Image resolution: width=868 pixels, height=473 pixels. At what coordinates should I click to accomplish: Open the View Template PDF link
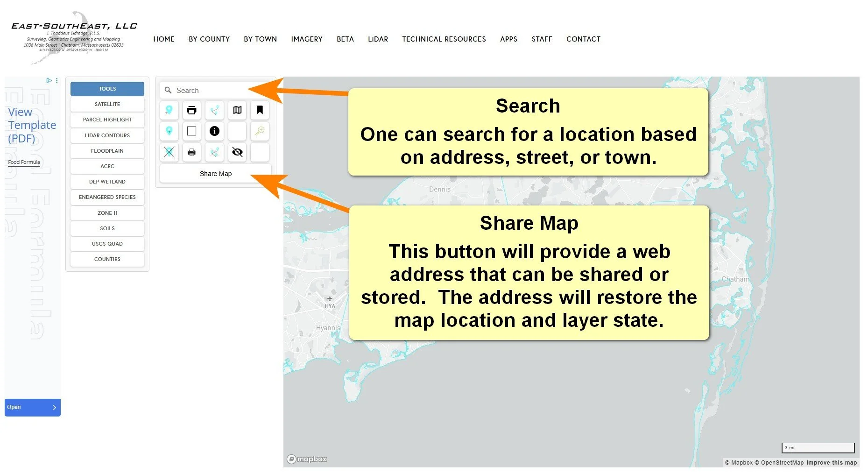click(31, 125)
